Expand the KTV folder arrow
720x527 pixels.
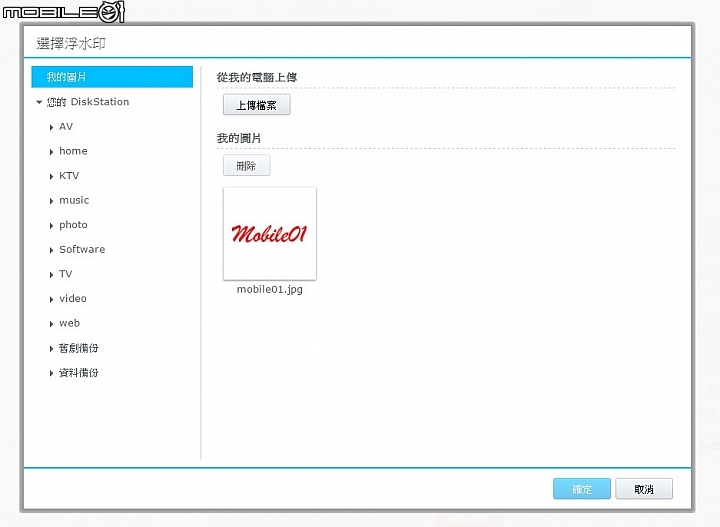[51, 176]
